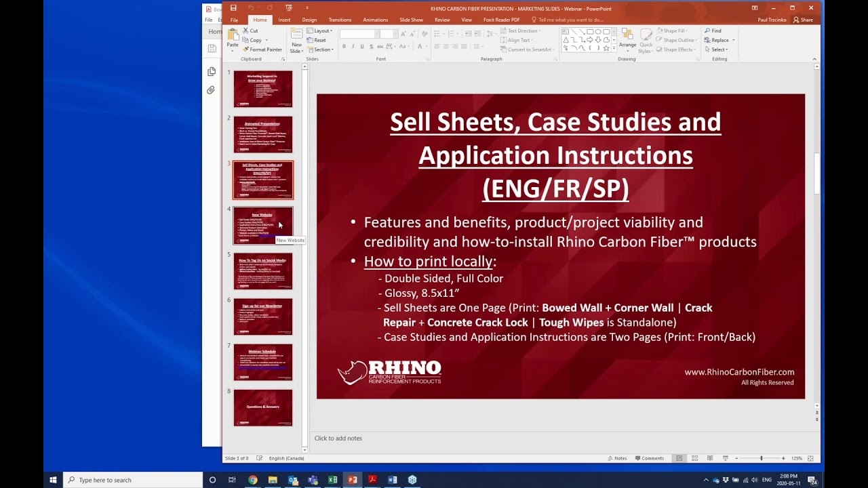Open the Layout dropdown
The width and height of the screenshot is (868, 488).
(x=319, y=30)
